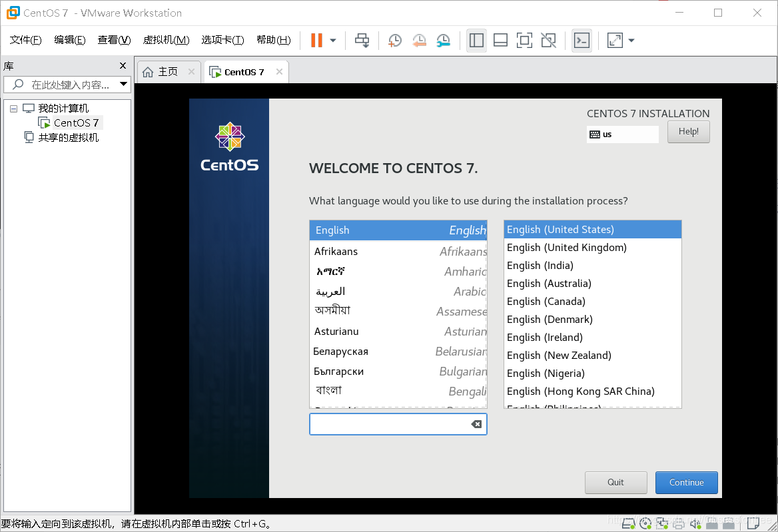Select English (Hong Kong SAR China) locale
778x532 pixels.
click(x=592, y=392)
